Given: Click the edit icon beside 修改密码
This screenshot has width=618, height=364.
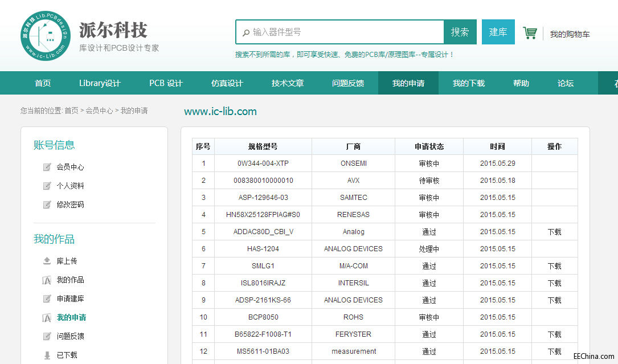Looking at the screenshot, I should (47, 205).
